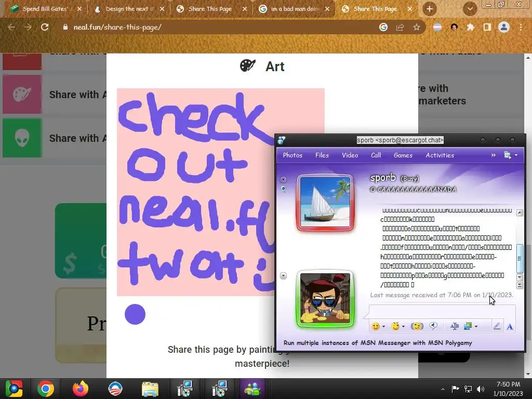Start Video in MSN toolbar
532x399 pixels.
(350, 155)
